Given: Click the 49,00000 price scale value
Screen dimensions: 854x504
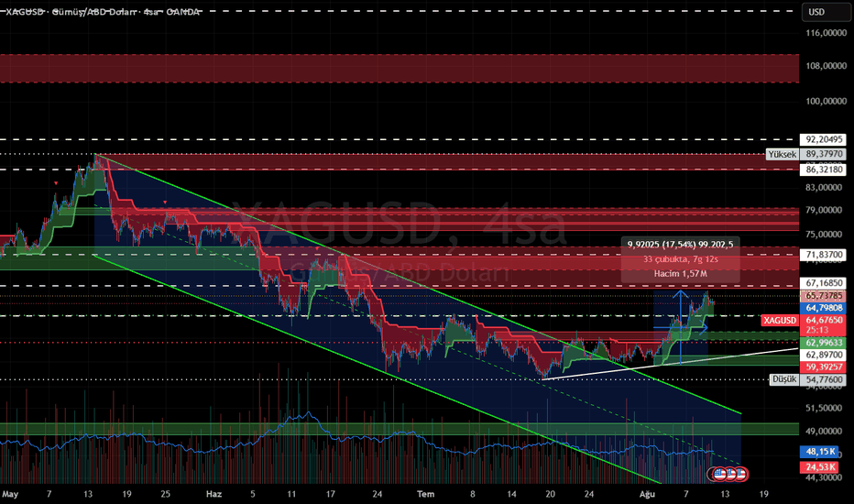Looking at the screenshot, I should 824,431.
